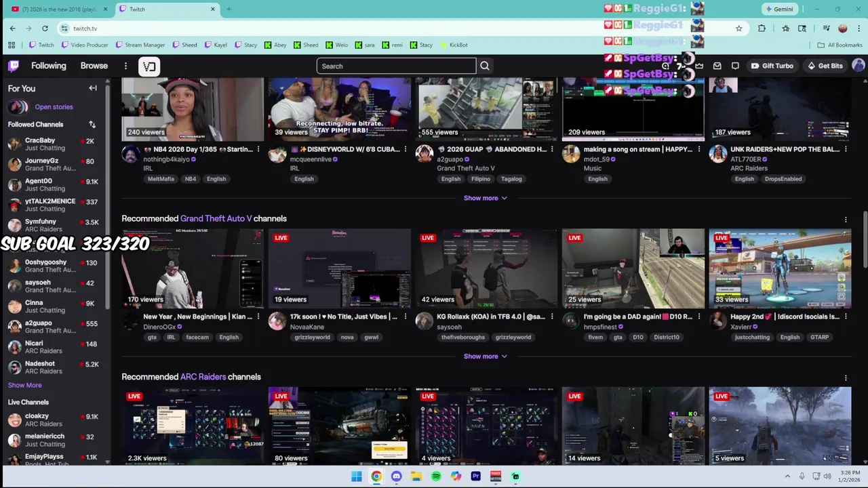Open options for nothingb4kaiyo stream card
868x488 pixels.
click(x=258, y=149)
